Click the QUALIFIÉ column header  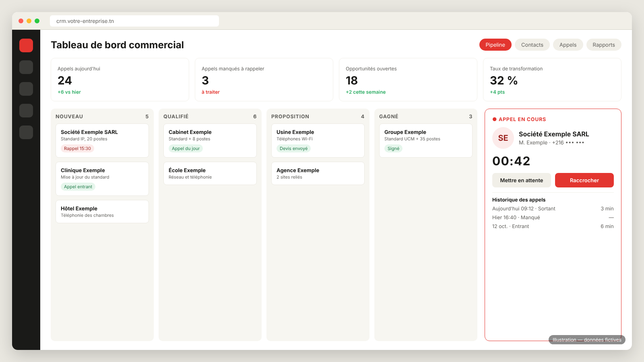click(x=210, y=116)
